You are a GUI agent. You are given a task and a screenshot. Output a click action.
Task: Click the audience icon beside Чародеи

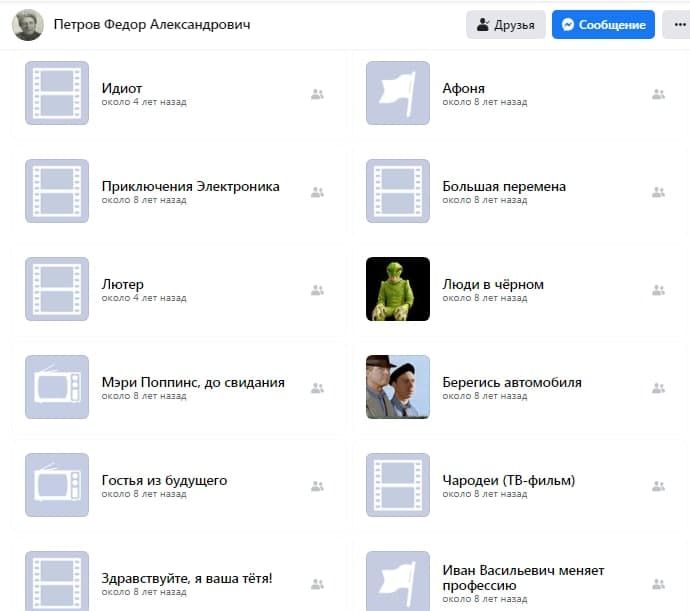point(658,486)
